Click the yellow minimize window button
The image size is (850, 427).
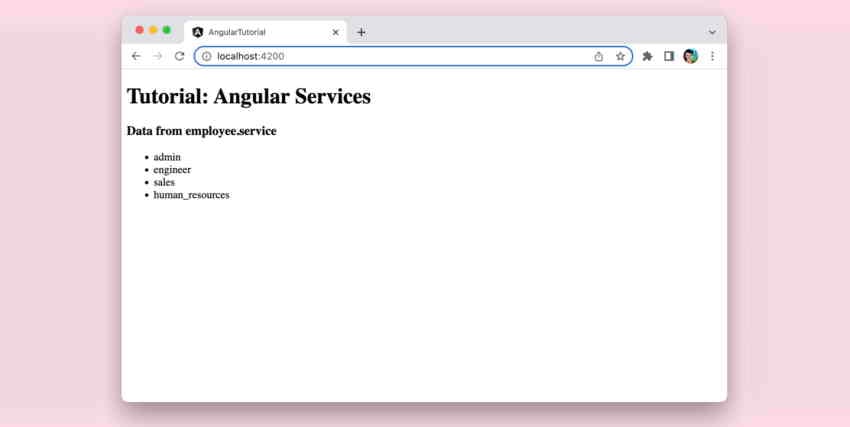153,30
